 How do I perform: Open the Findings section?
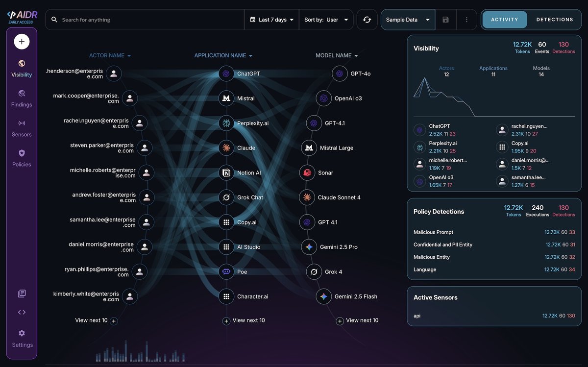[x=22, y=98]
